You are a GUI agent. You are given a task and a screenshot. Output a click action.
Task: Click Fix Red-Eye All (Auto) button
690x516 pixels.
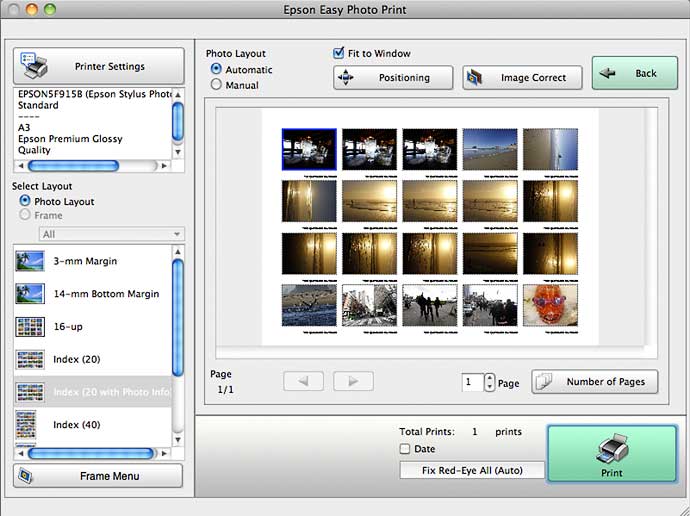tap(470, 470)
